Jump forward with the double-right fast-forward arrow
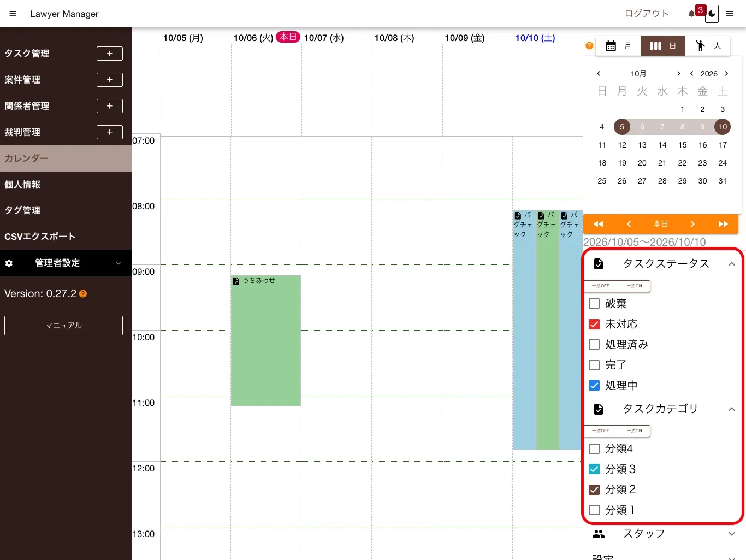Image resolution: width=746 pixels, height=560 pixels. tap(723, 224)
